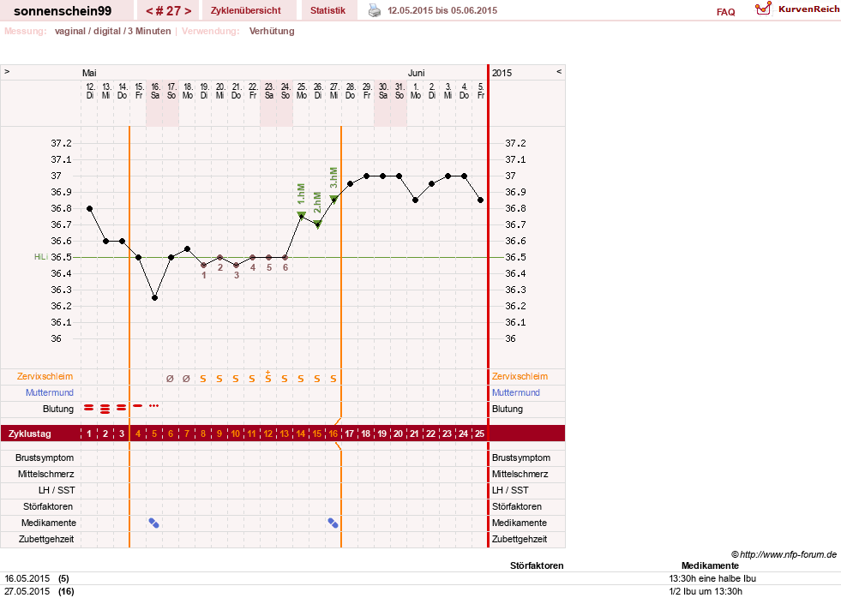Click the Mai month header

pos(89,73)
